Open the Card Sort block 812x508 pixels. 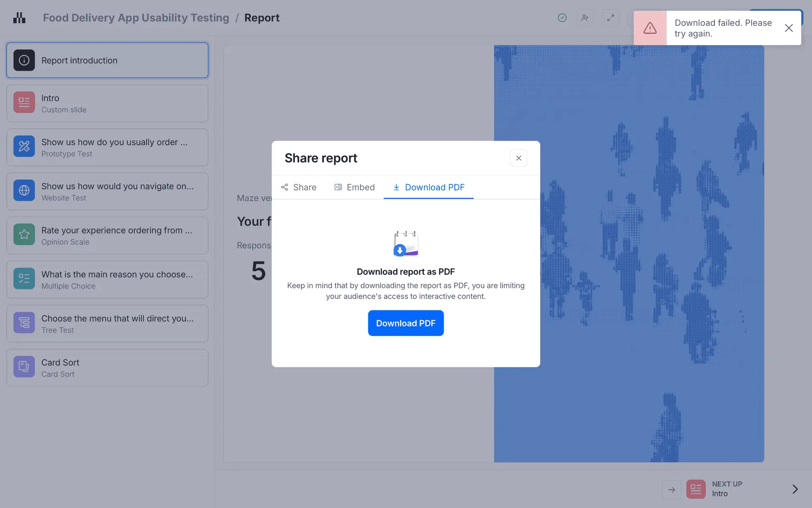(107, 367)
